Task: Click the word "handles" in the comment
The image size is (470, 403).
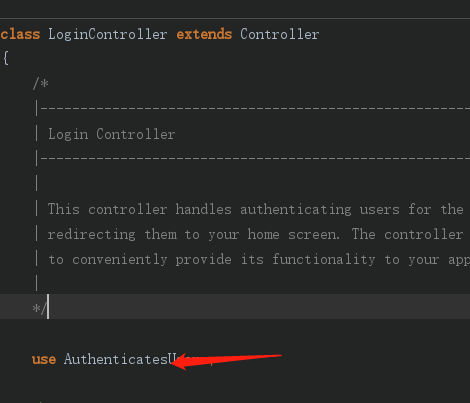Action: 203,209
